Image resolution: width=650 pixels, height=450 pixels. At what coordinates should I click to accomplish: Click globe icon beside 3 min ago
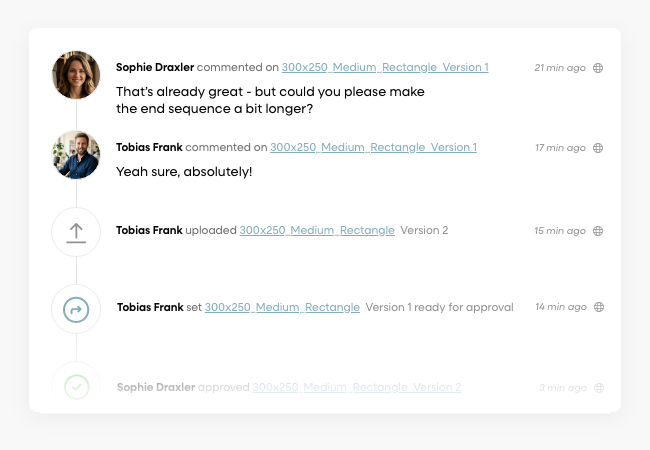point(598,387)
